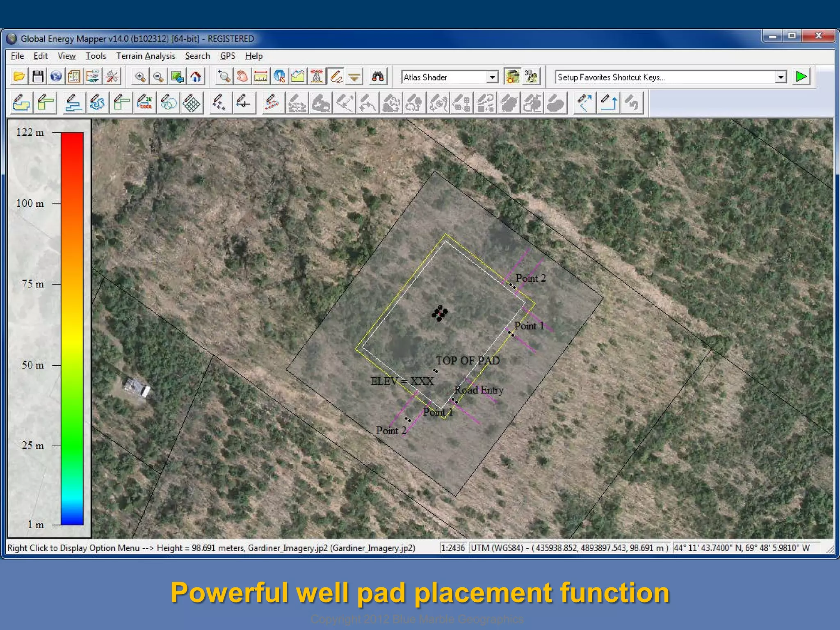The image size is (840, 630).
Task: Click the grayed digitizer undo icon
Action: click(x=632, y=103)
